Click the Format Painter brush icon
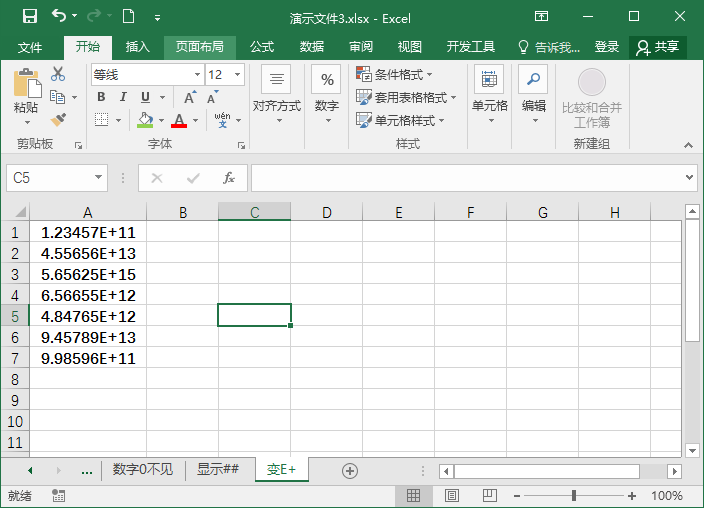Image resolution: width=704 pixels, height=508 pixels. tap(58, 119)
